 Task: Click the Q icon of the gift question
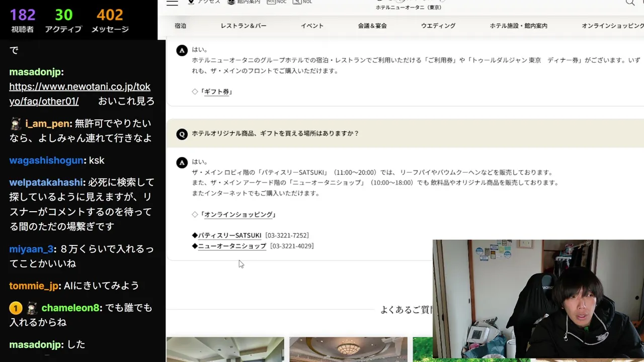click(x=182, y=134)
